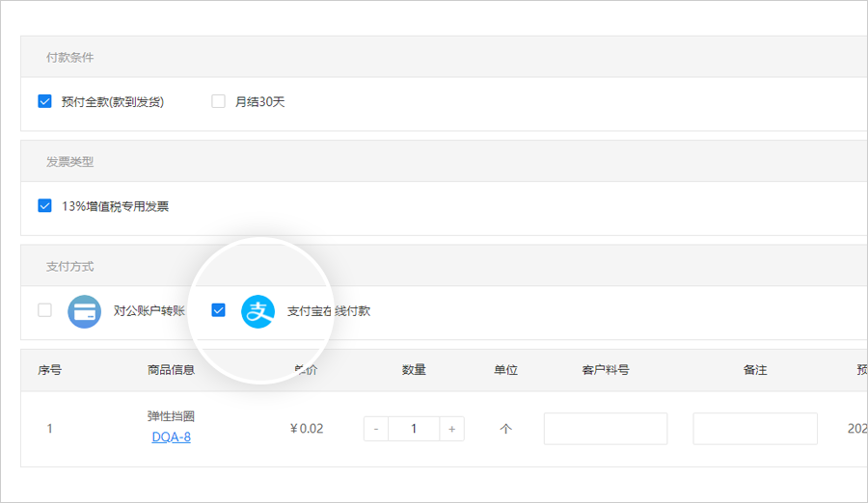Click the quantity number field

pyautogui.click(x=414, y=429)
